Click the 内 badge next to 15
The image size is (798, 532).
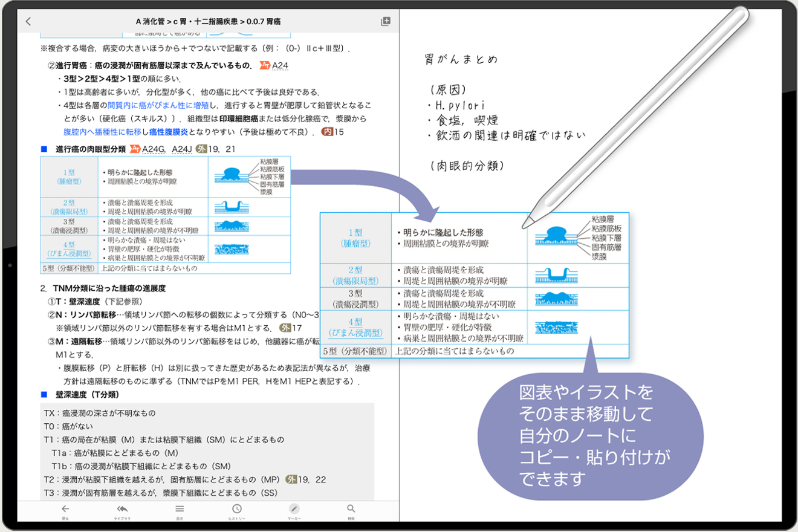327,131
